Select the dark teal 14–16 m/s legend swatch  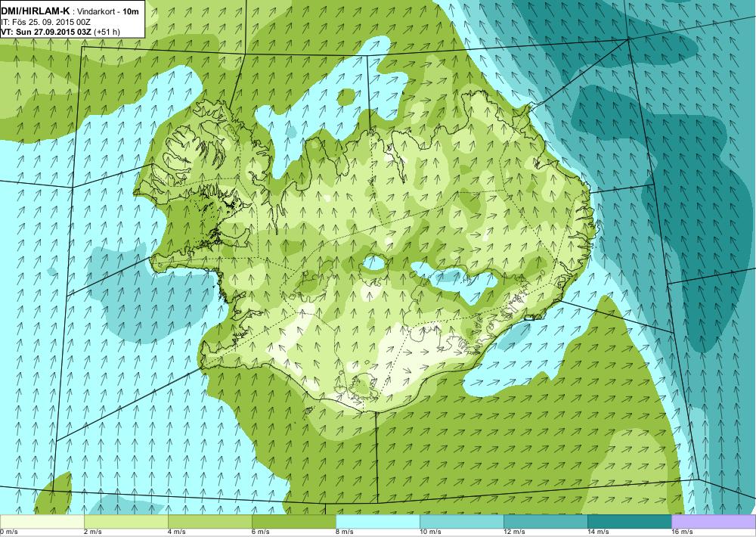pyautogui.click(x=629, y=522)
